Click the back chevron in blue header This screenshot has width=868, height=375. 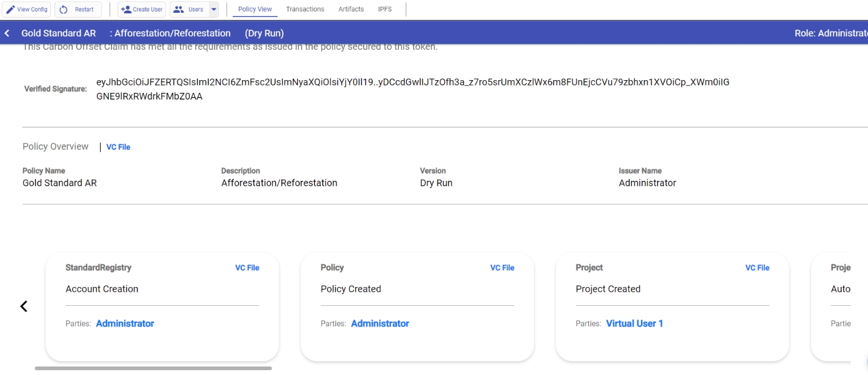click(7, 33)
